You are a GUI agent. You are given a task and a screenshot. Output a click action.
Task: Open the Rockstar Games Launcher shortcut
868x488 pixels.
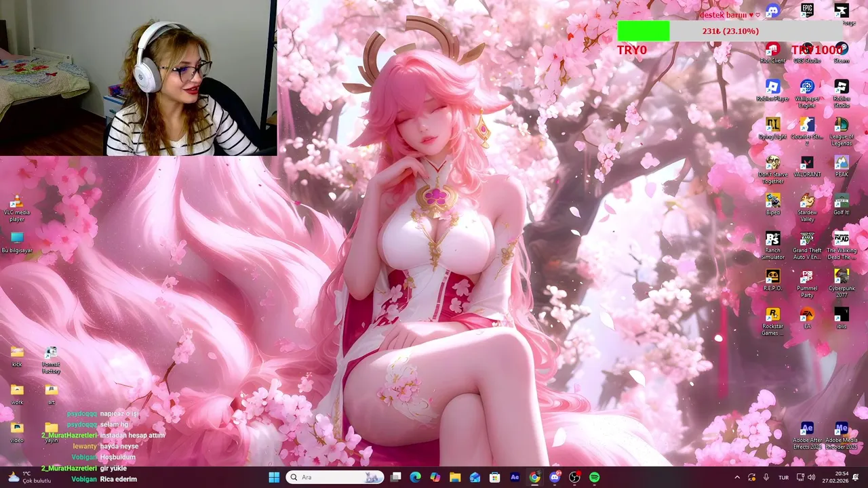pyautogui.click(x=772, y=322)
